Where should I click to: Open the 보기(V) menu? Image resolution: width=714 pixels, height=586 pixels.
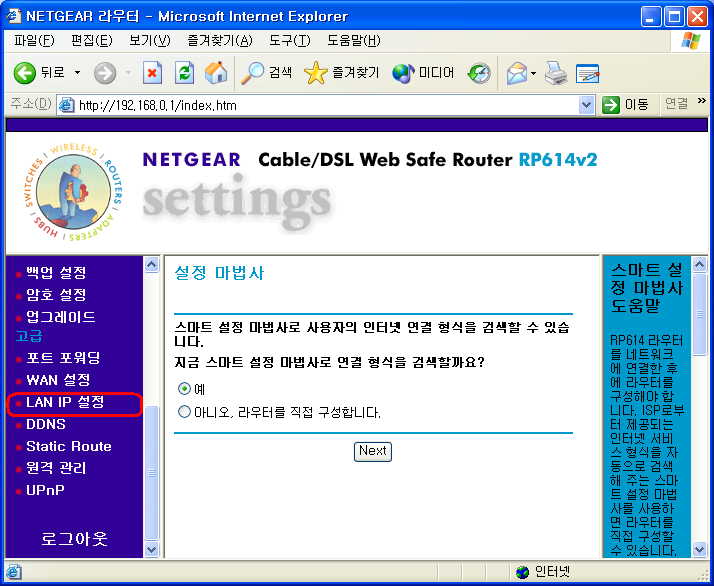(150, 41)
